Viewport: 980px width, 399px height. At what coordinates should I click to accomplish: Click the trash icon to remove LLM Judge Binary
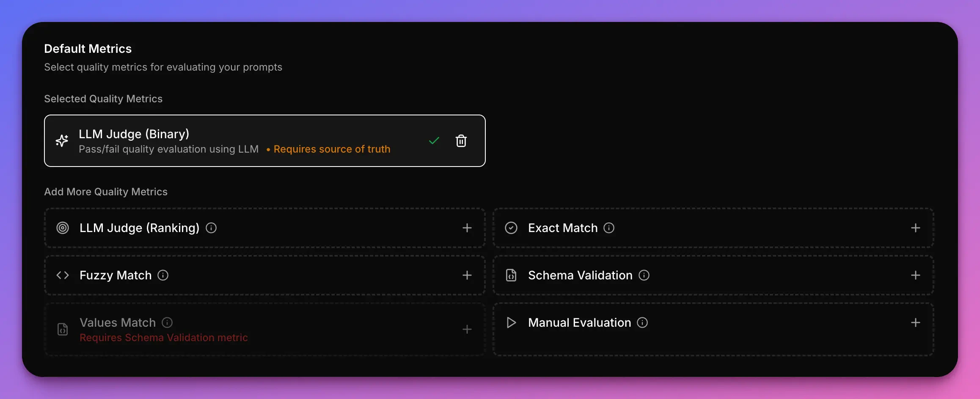tap(461, 141)
